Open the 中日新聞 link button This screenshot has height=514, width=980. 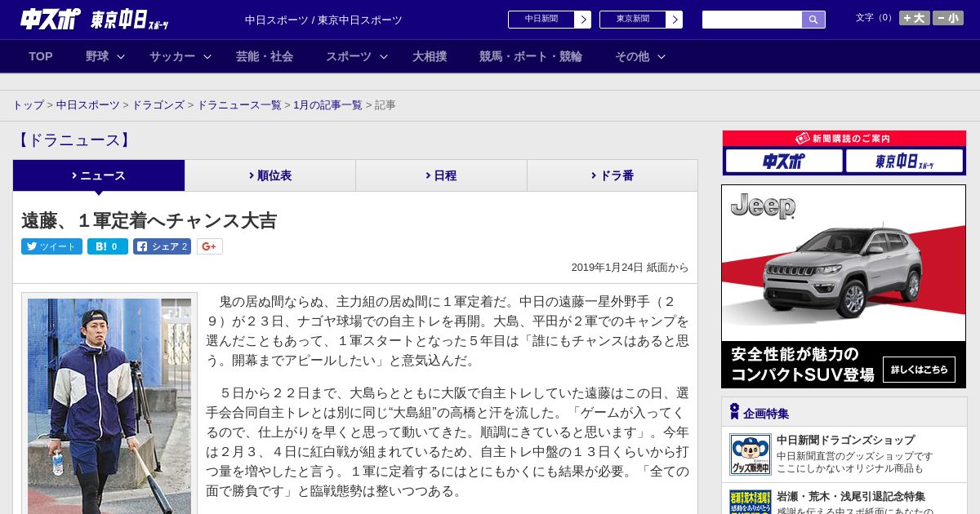550,20
